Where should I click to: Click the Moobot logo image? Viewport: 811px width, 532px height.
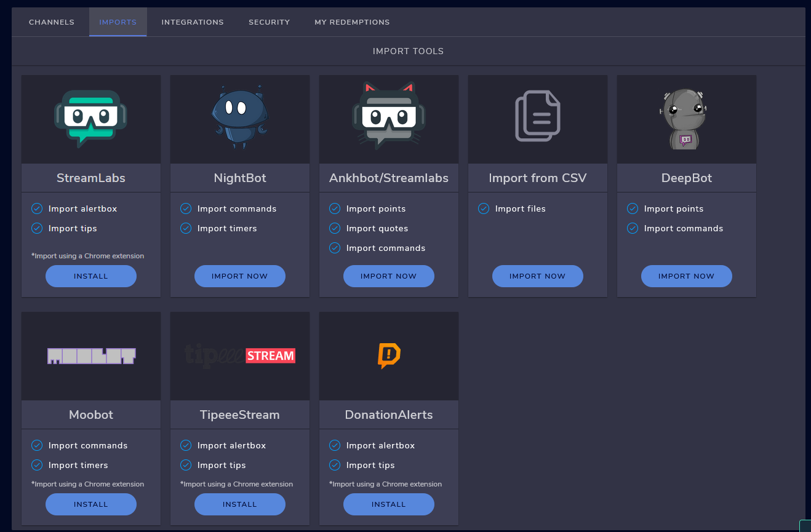click(91, 355)
